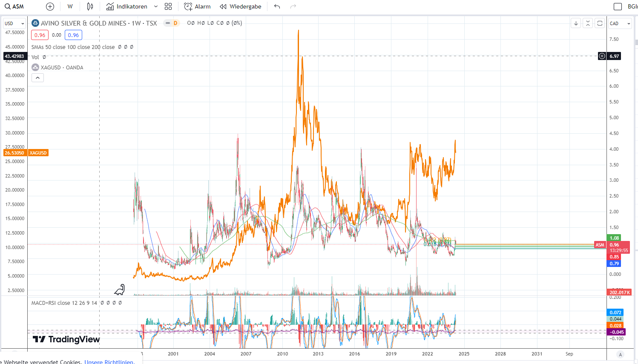This screenshot has height=364, width=638.
Task: Click the red 0.96 sell price box
Action: coord(40,35)
